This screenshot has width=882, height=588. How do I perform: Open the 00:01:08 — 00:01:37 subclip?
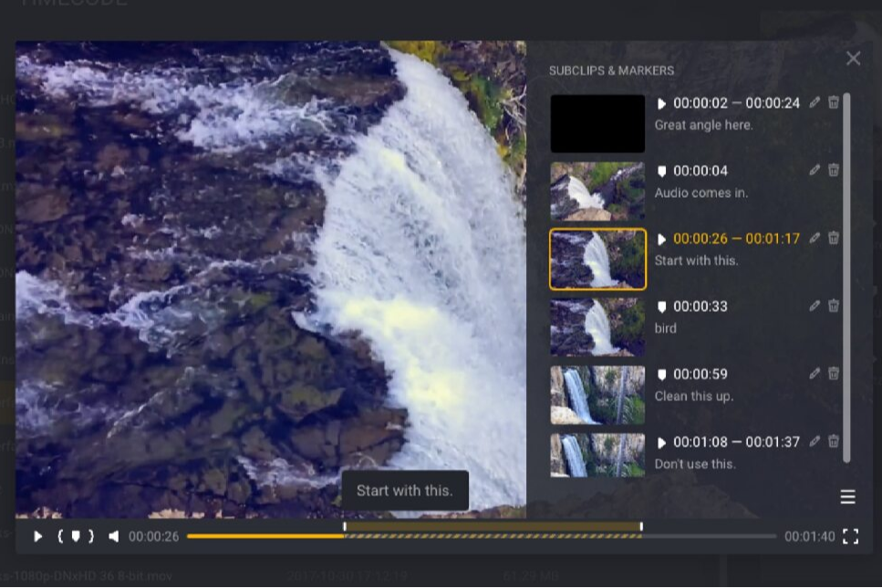tap(735, 442)
